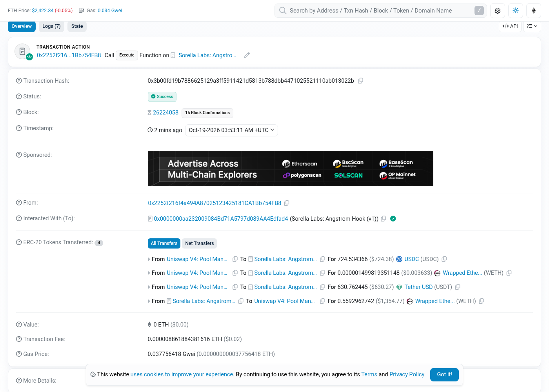Click the Tether USD token logo icon
549x392 pixels.
pos(399,287)
